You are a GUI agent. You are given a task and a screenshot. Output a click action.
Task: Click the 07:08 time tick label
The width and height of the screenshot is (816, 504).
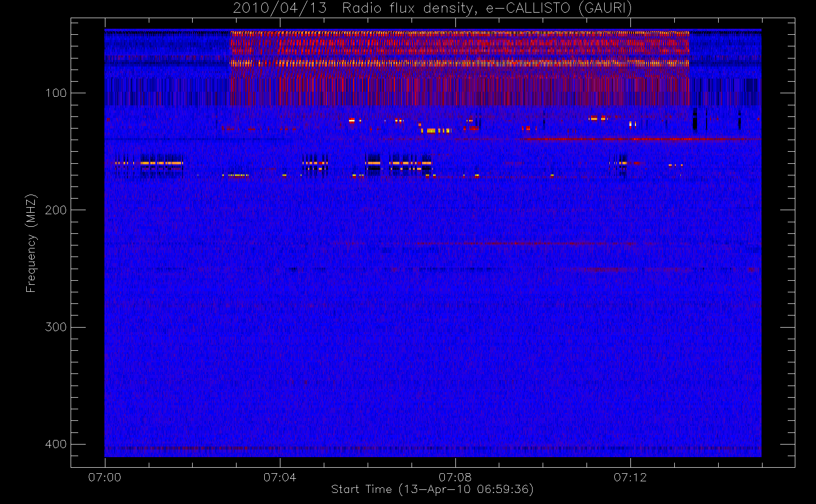coord(455,477)
